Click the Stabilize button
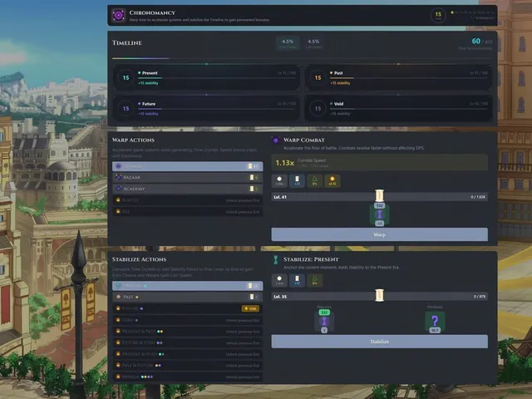This screenshot has width=532, height=399. [379, 342]
